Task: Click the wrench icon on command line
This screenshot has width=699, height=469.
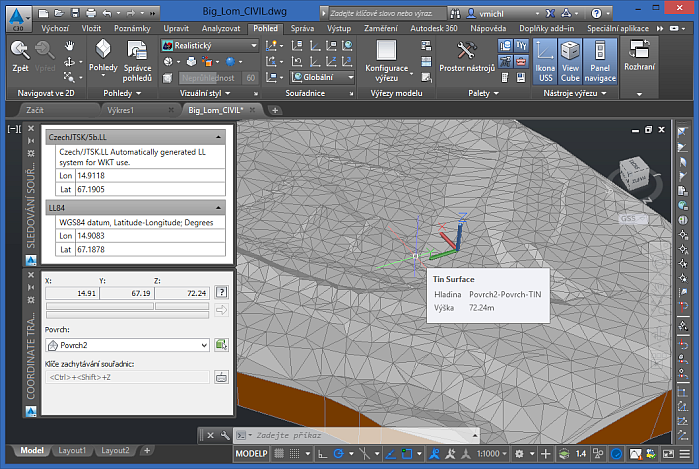Action: (224, 435)
